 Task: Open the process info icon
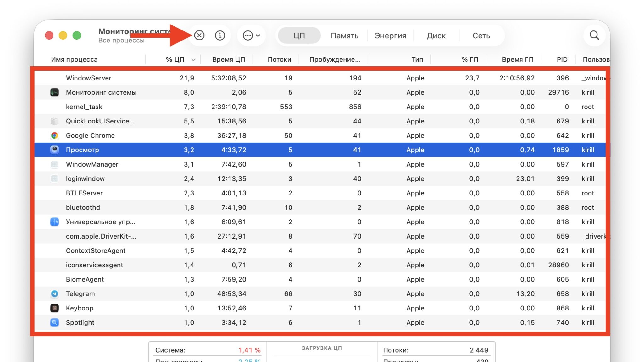click(x=220, y=36)
